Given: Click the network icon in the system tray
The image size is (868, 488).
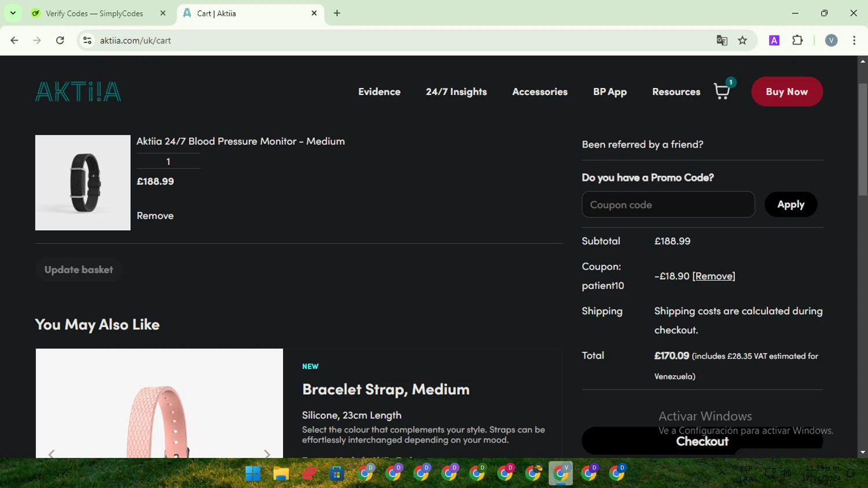Looking at the screenshot, I should click(x=770, y=474).
